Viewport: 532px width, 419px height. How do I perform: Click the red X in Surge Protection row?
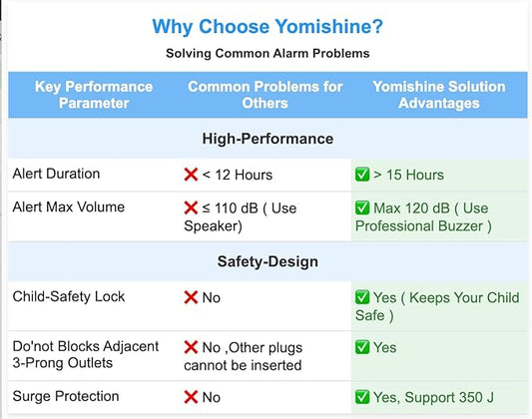click(x=191, y=397)
